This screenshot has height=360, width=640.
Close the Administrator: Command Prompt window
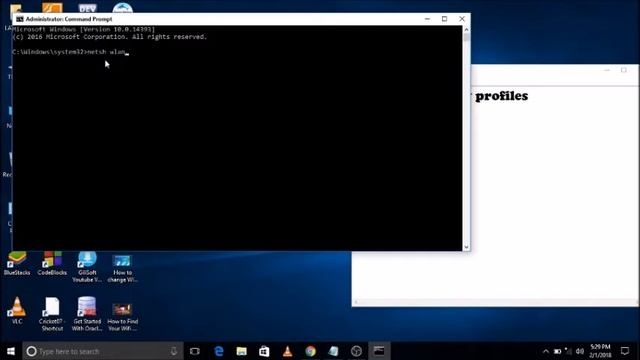click(462, 19)
